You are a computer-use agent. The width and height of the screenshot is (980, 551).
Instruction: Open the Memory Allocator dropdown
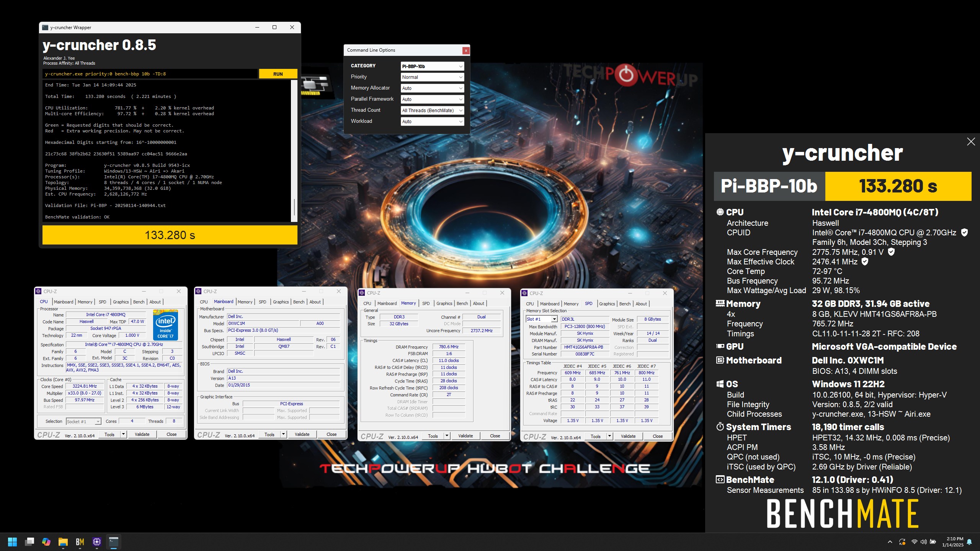(432, 88)
